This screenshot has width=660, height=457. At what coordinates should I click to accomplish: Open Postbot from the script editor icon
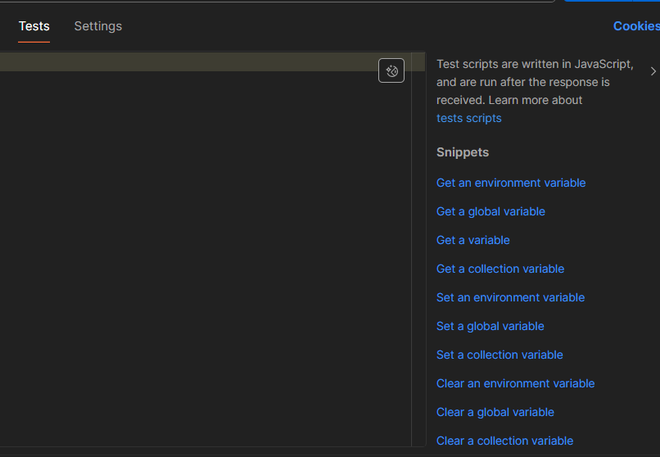(x=391, y=71)
